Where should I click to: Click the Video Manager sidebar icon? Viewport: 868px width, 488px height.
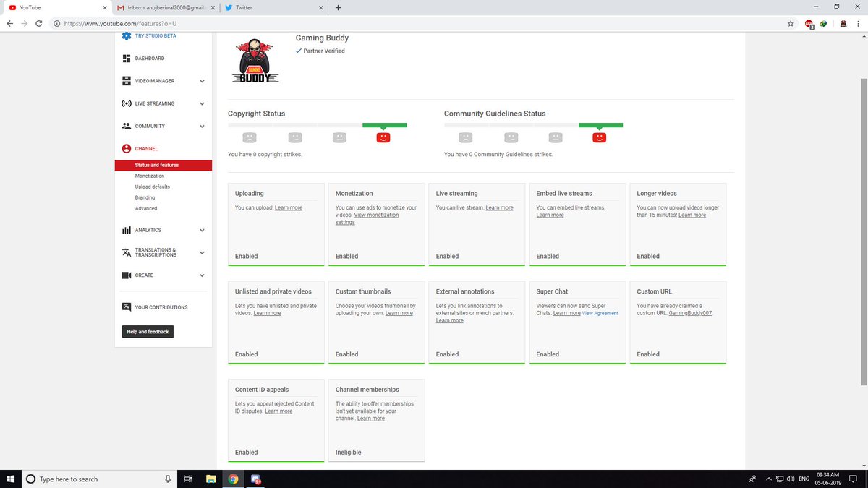click(x=127, y=81)
